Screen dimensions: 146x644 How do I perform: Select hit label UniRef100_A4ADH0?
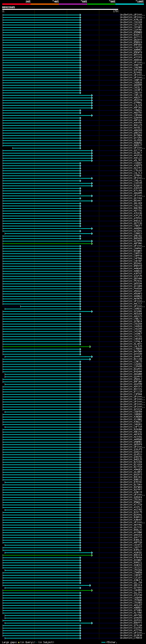pos(131,228)
